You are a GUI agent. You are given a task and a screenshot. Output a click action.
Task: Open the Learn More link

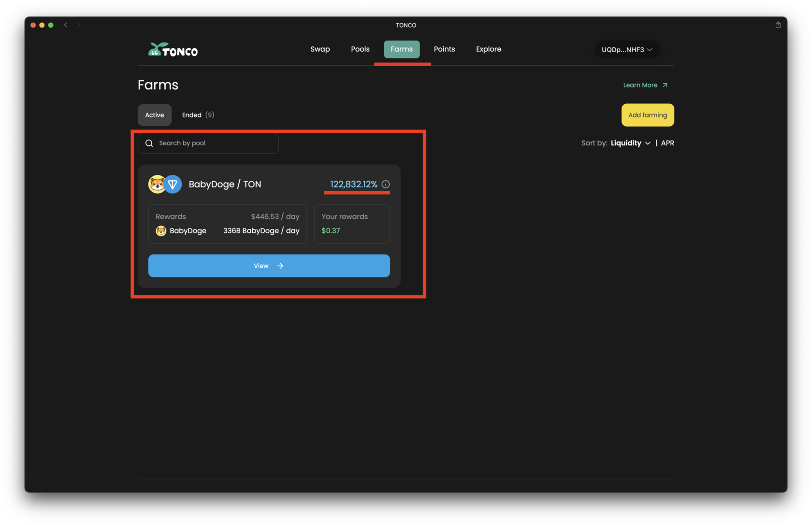click(x=645, y=85)
